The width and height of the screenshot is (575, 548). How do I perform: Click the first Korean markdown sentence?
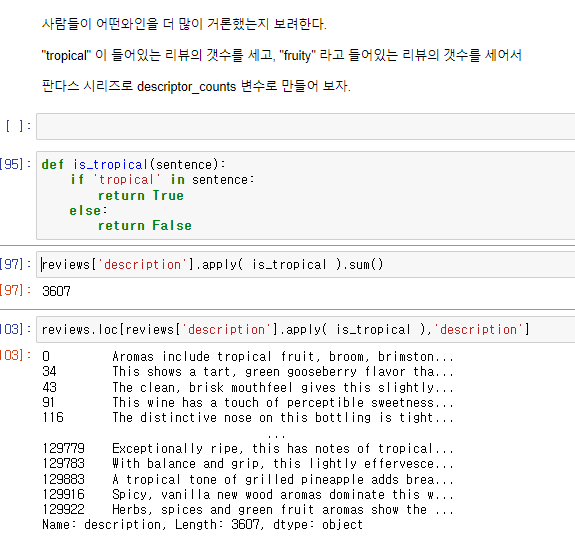tap(184, 24)
